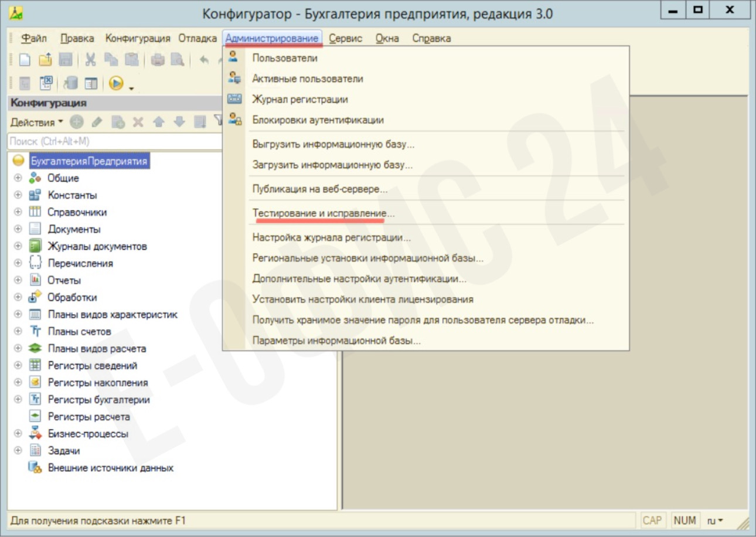Choose Тестирование и исправление menu item

click(x=323, y=213)
